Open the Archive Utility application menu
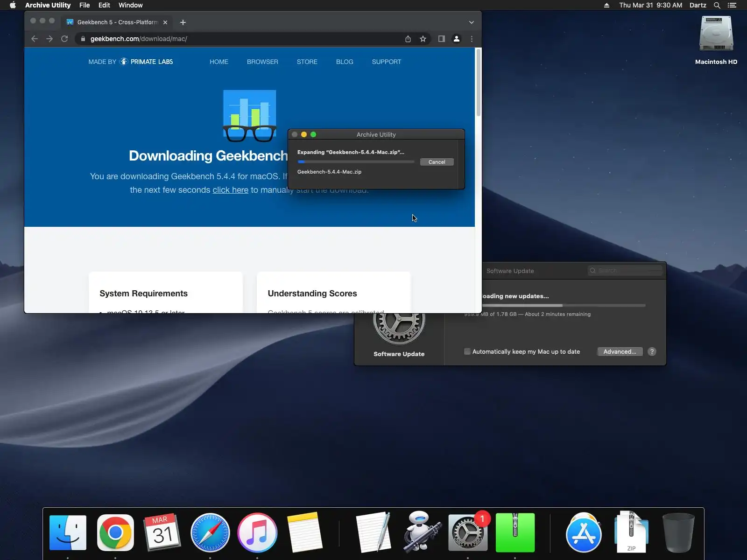 pyautogui.click(x=48, y=5)
